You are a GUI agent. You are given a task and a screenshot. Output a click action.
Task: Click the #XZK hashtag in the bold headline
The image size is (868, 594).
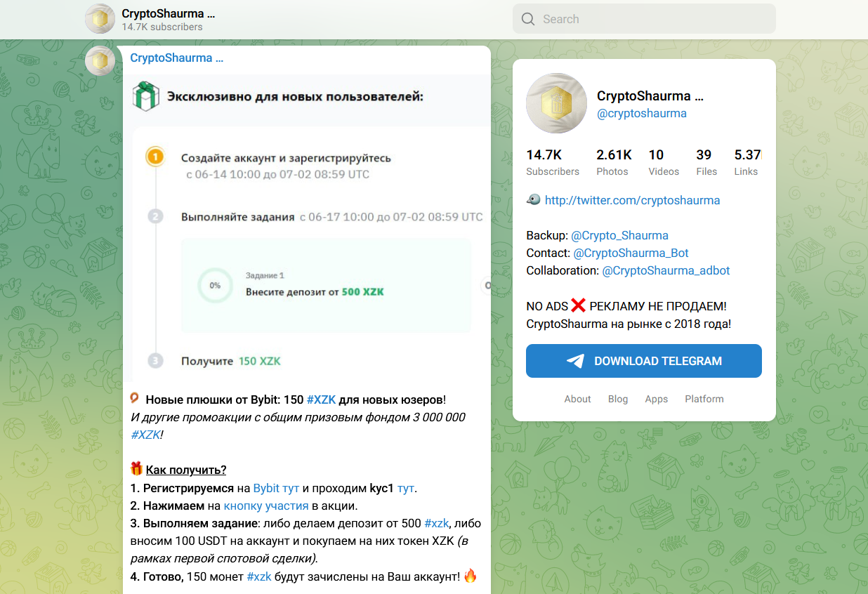pos(322,400)
